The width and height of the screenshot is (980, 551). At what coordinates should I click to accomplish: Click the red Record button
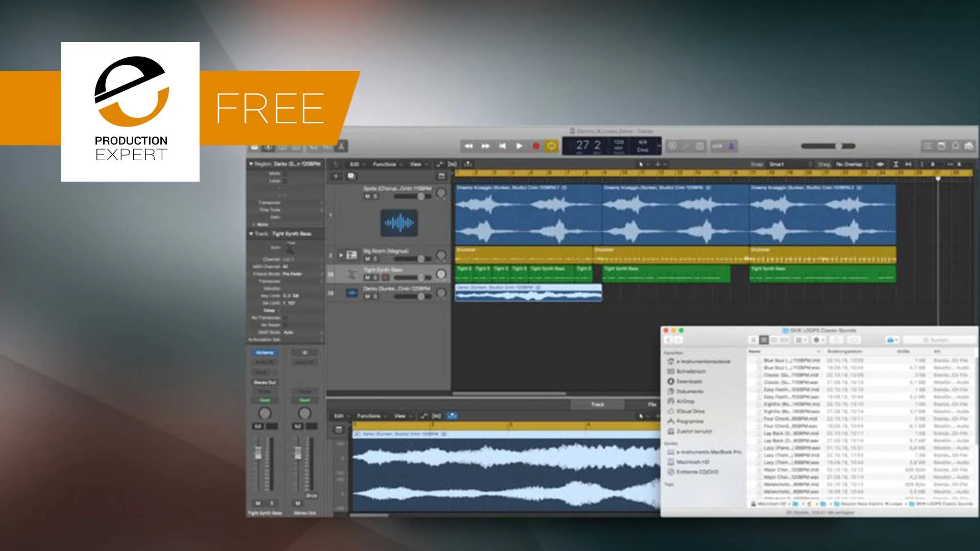coord(536,146)
